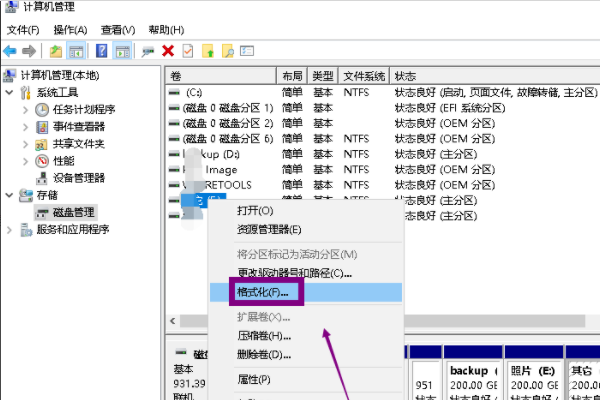Open the 查看(V) menu

[118, 30]
